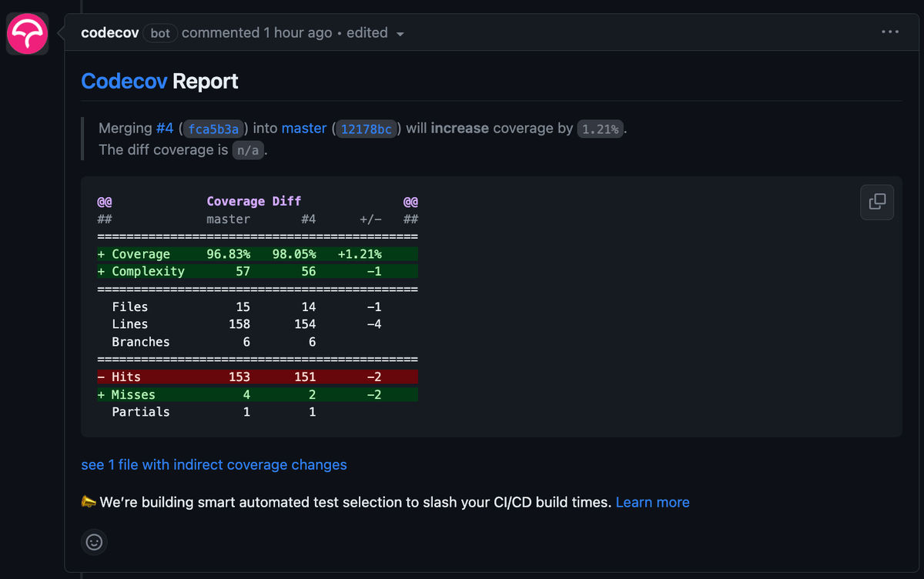Select the red Hits row in the diff

(x=257, y=377)
